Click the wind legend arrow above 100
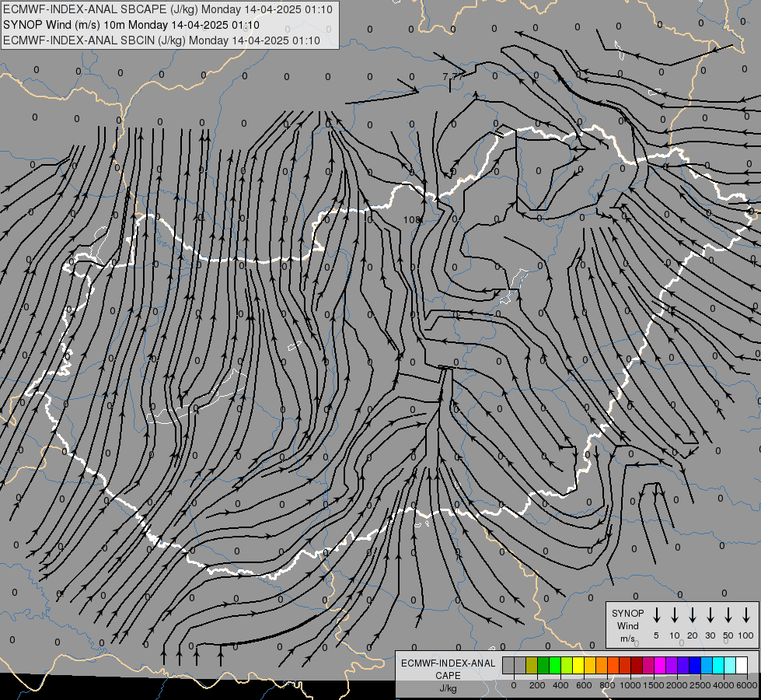 coord(746,614)
